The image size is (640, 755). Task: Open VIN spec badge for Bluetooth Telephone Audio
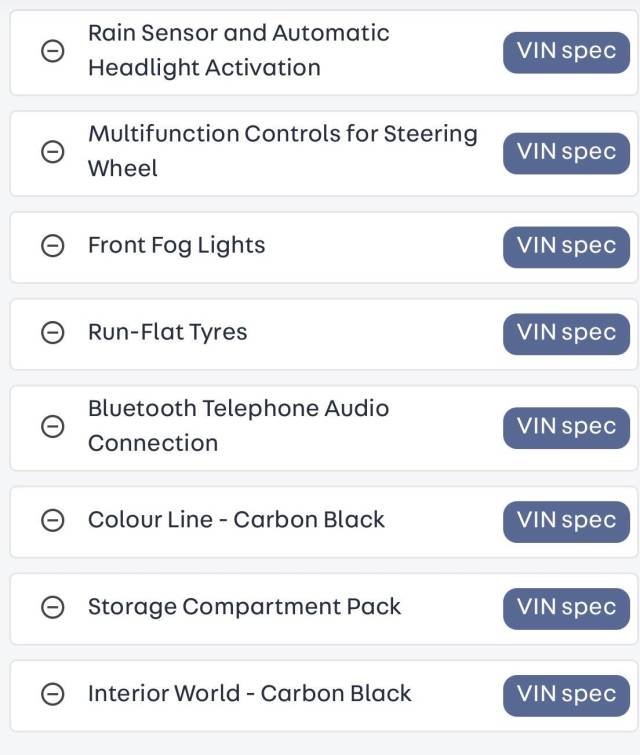[x=566, y=428]
